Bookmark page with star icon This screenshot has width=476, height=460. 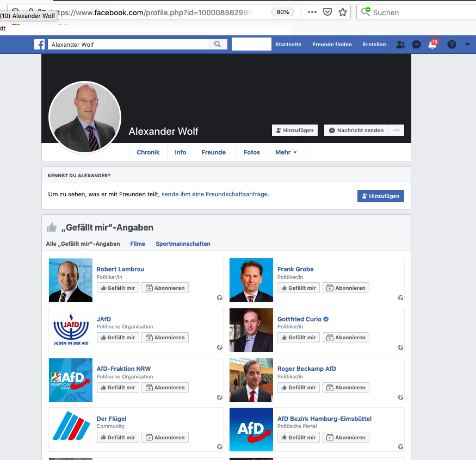pyautogui.click(x=343, y=12)
